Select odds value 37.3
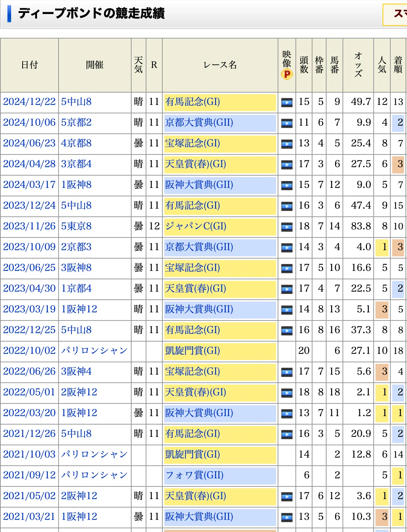The width and height of the screenshot is (407, 532). [361, 330]
